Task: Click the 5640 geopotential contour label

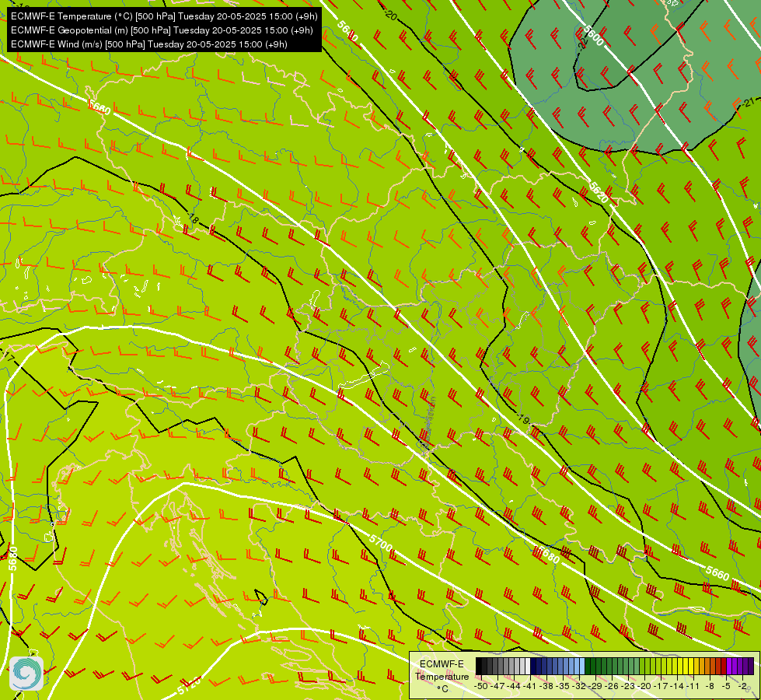Action: pos(347,32)
